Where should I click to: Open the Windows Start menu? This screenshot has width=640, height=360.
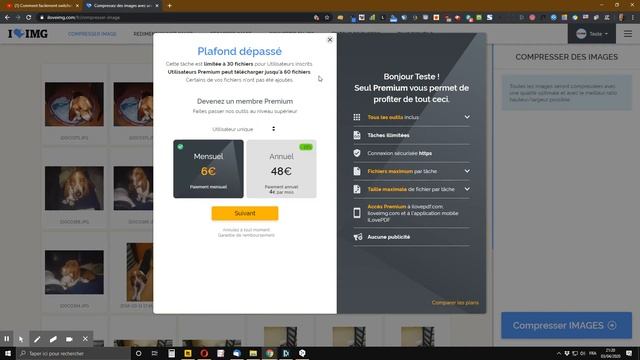pos(8,353)
